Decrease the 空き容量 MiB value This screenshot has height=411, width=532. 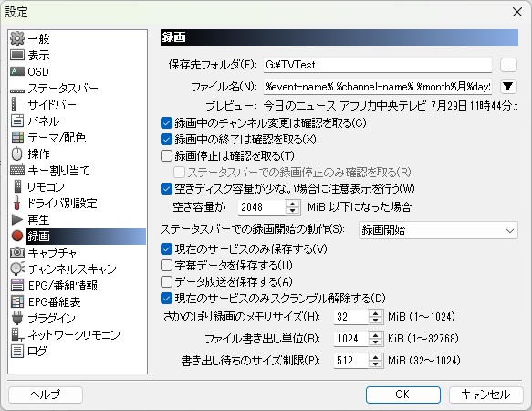pyautogui.click(x=293, y=211)
